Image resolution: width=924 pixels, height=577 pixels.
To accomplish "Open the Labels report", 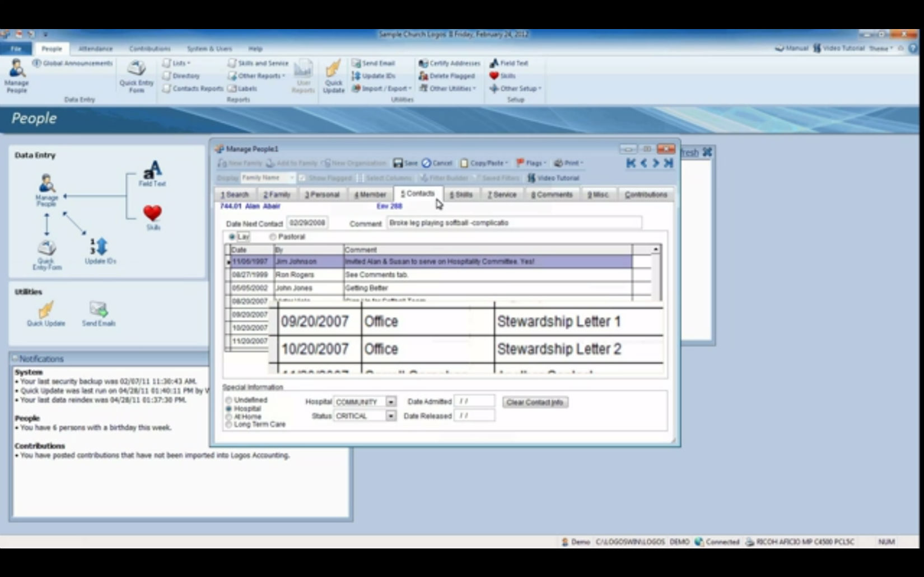I will pyautogui.click(x=242, y=88).
